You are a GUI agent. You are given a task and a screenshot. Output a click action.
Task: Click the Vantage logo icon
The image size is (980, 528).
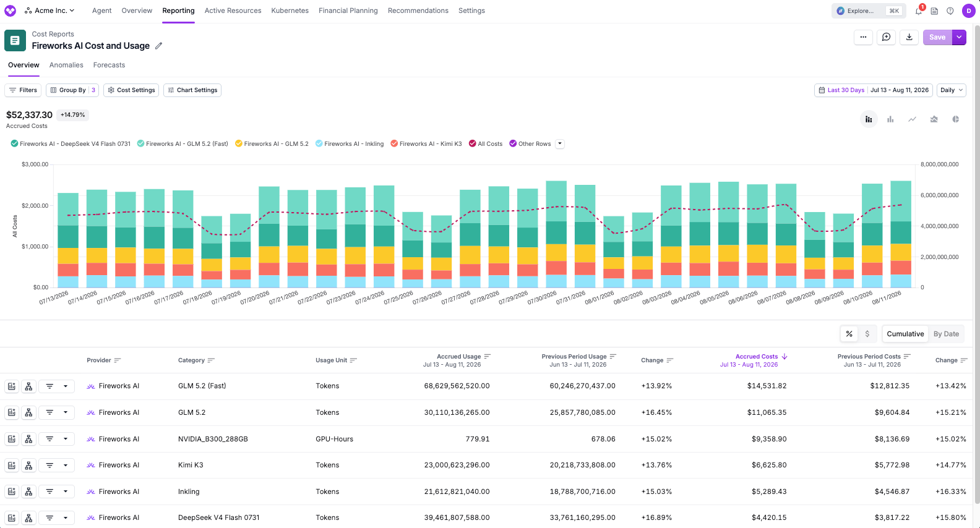(11, 11)
